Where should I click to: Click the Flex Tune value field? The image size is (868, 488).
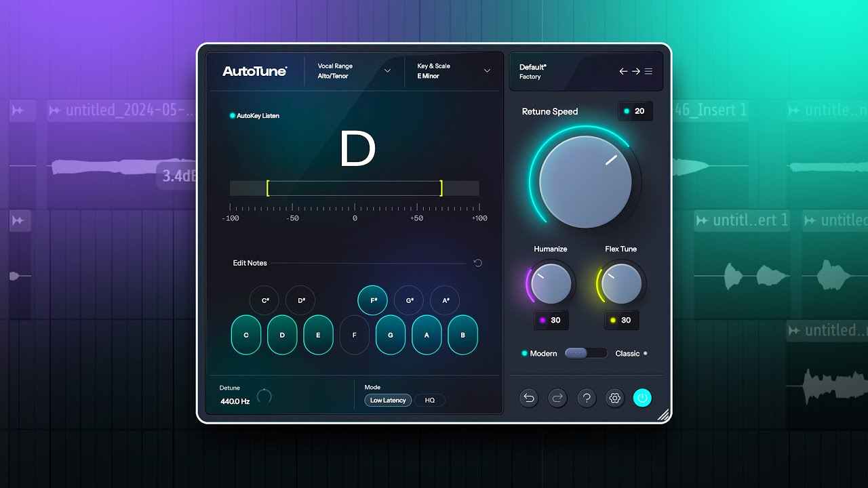click(x=622, y=320)
